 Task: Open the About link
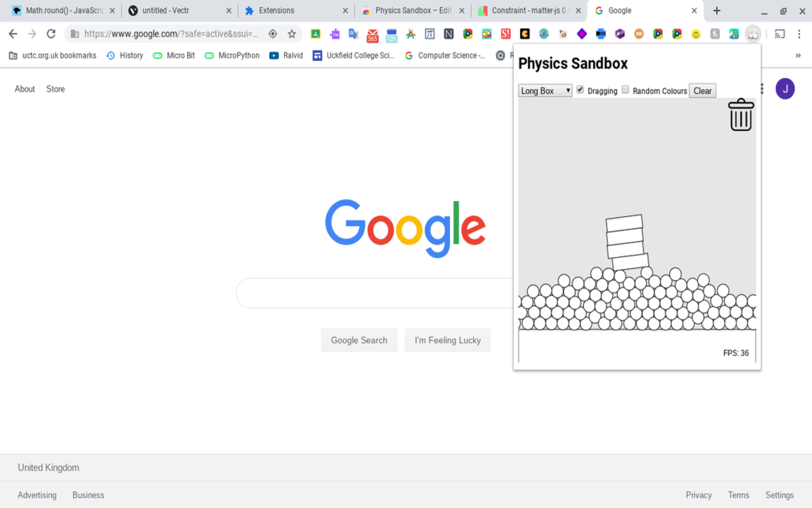(25, 89)
